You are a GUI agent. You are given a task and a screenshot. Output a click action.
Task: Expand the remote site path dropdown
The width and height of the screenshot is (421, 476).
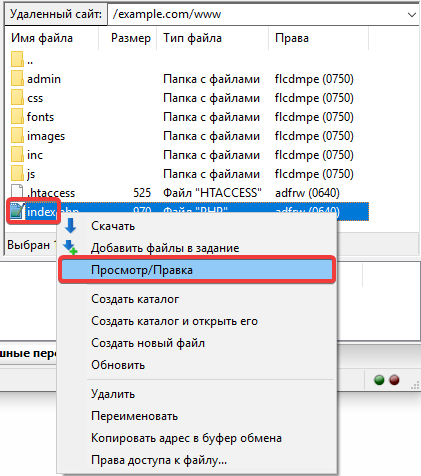[412, 15]
